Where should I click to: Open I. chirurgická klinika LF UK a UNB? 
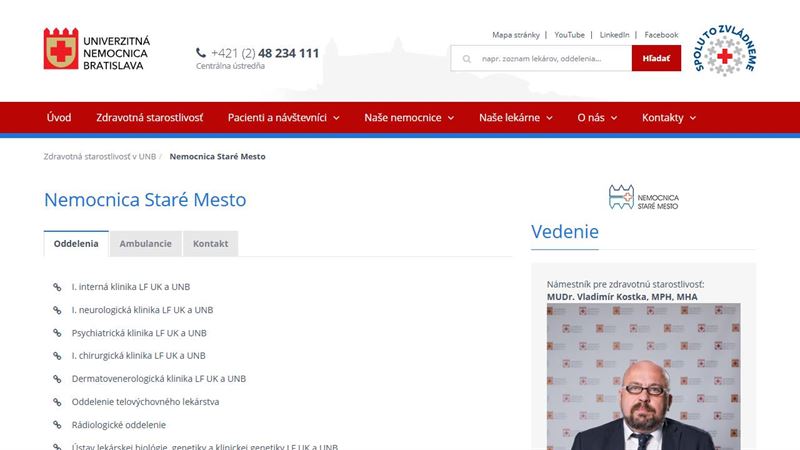tap(138, 356)
